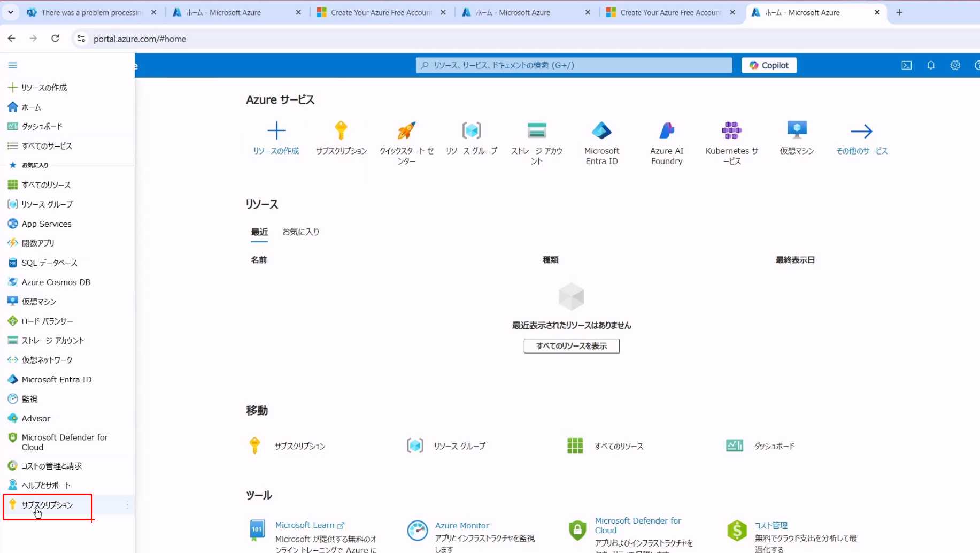
Task: Open Azure AI Foundry service icon
Action: (666, 130)
